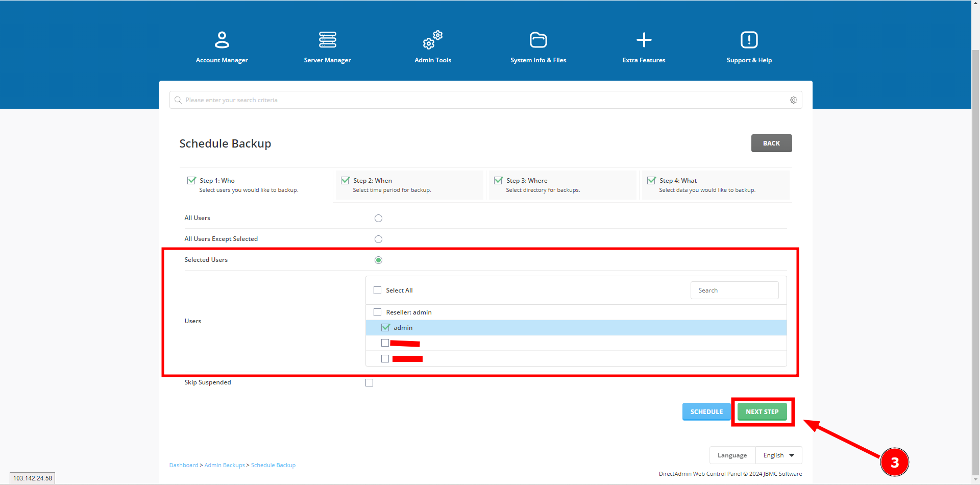
Task: Click 'Select data you would like to backup.' text
Action: pyautogui.click(x=707, y=190)
